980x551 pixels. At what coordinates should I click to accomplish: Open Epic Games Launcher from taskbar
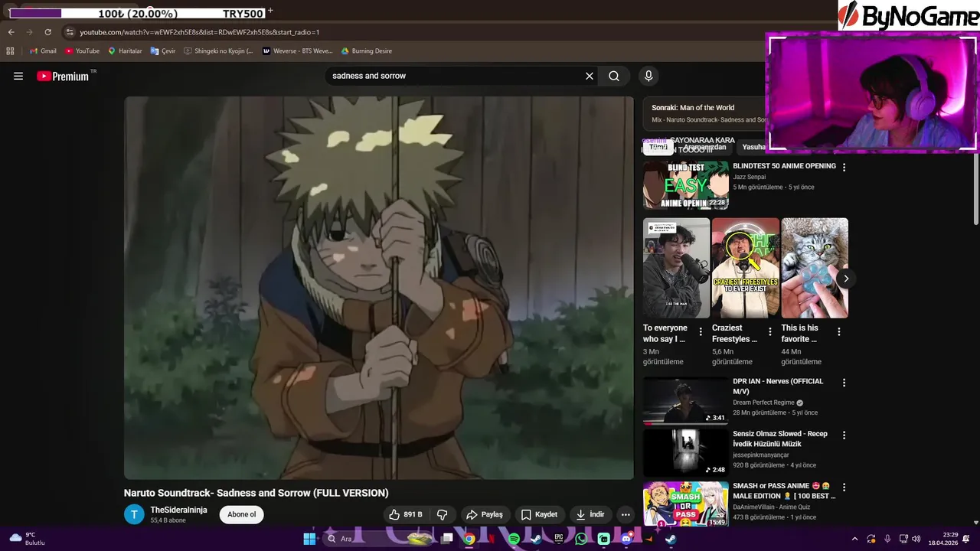click(559, 539)
